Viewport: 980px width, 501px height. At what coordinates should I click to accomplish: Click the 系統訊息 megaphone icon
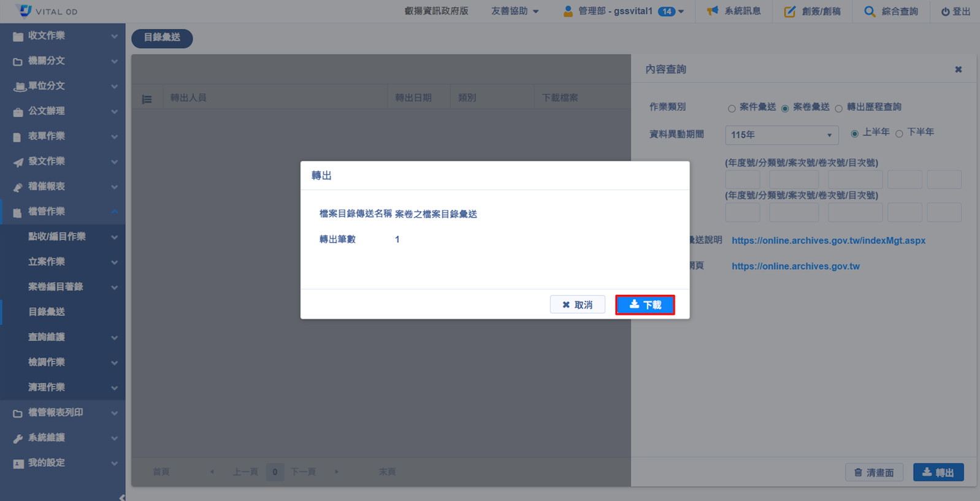pyautogui.click(x=712, y=11)
